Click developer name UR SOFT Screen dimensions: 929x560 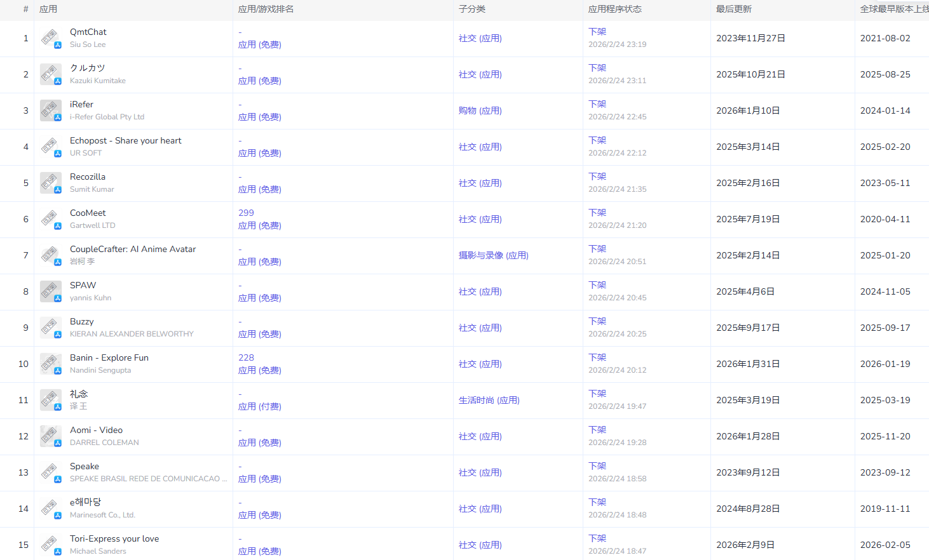(x=86, y=153)
